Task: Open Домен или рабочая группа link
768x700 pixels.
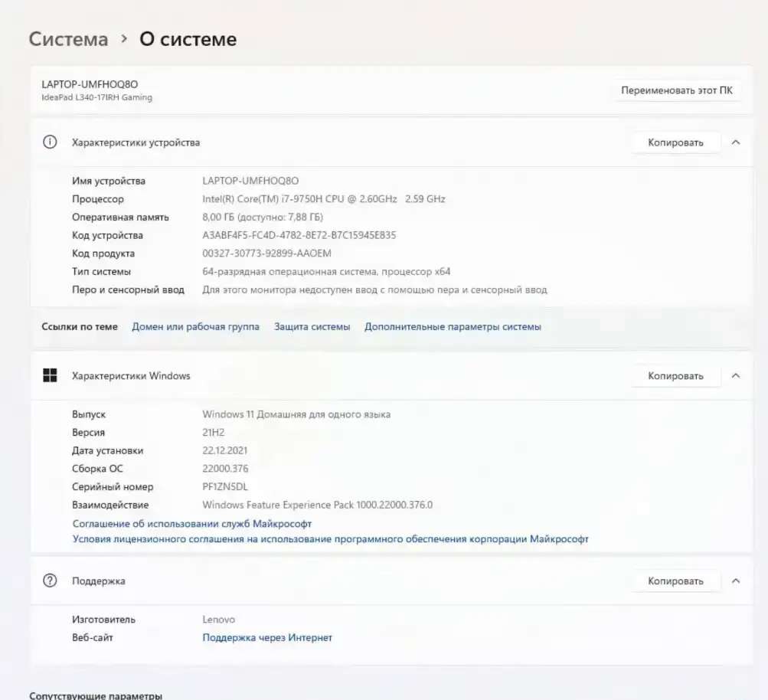Action: [x=195, y=327]
